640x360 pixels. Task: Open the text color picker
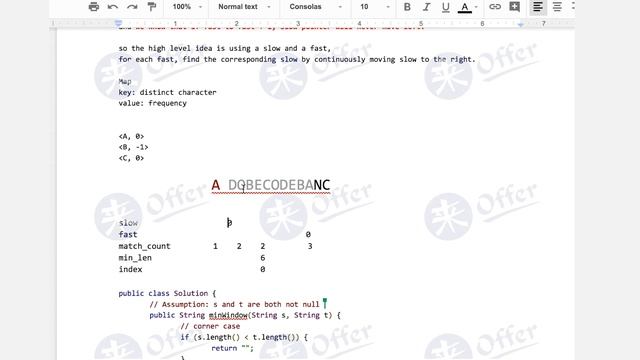(467, 7)
